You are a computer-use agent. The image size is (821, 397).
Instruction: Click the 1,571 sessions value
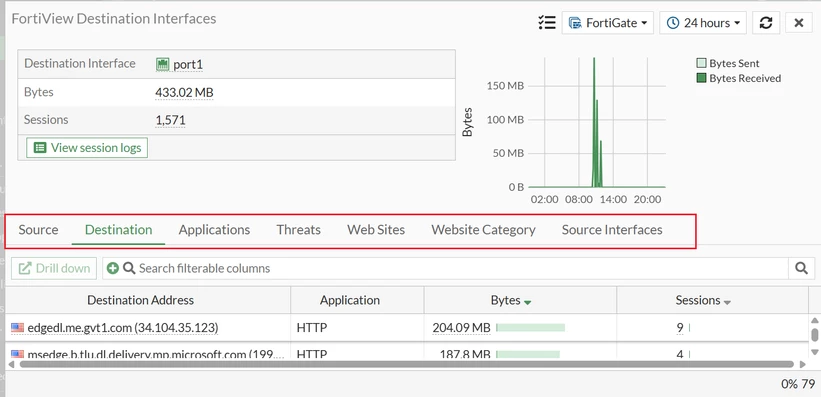170,120
